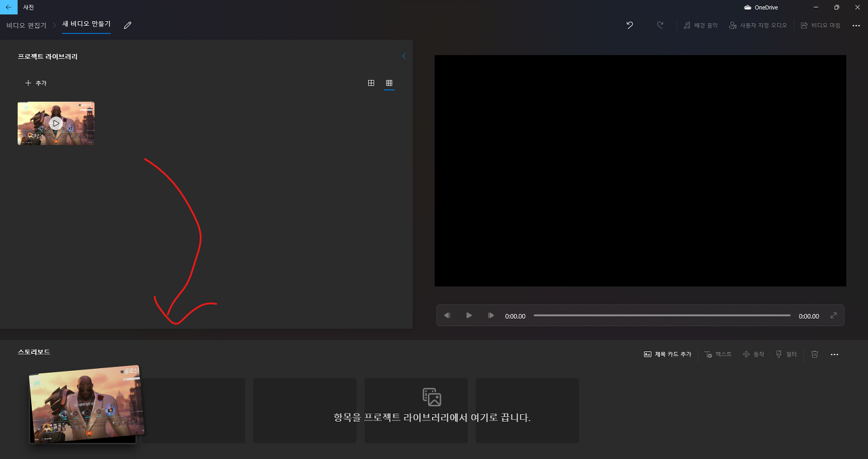Click the undo arrow
The image size is (868, 459).
[629, 25]
